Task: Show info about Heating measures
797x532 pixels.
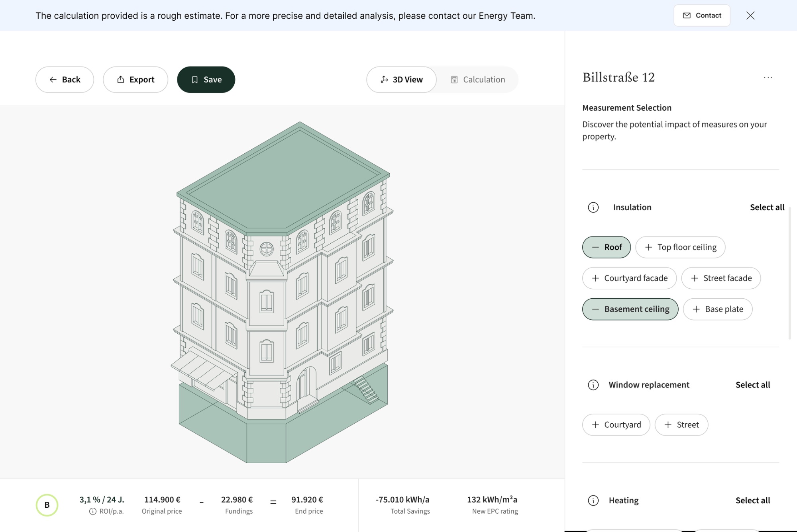Action: [x=593, y=501]
